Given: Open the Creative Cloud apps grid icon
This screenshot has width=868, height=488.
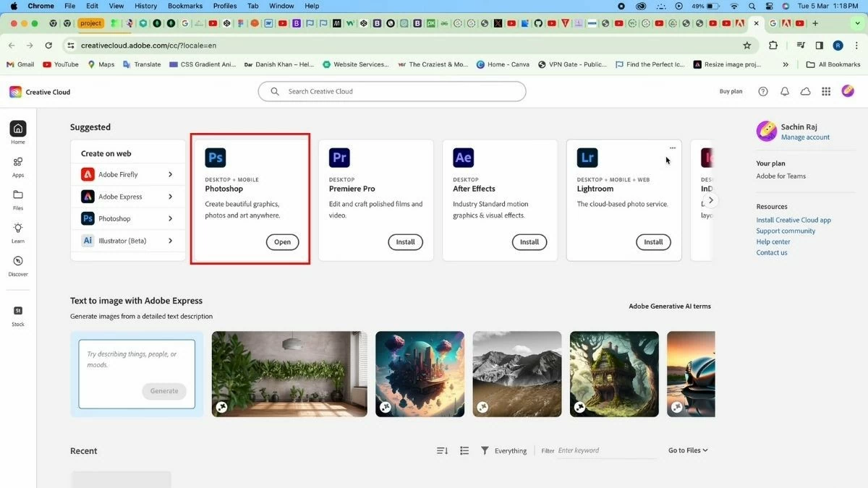Looking at the screenshot, I should click(825, 91).
